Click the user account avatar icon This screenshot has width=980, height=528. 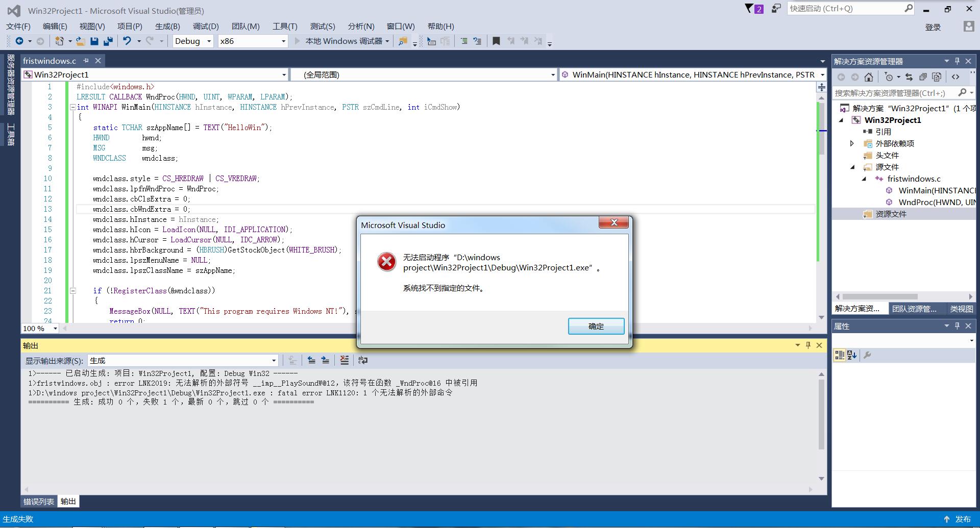[x=969, y=27]
